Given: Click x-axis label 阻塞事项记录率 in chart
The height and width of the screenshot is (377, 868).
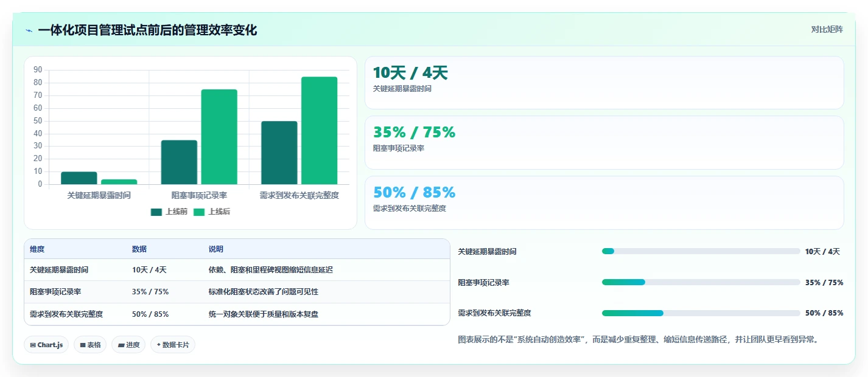Looking at the screenshot, I should pos(199,196).
